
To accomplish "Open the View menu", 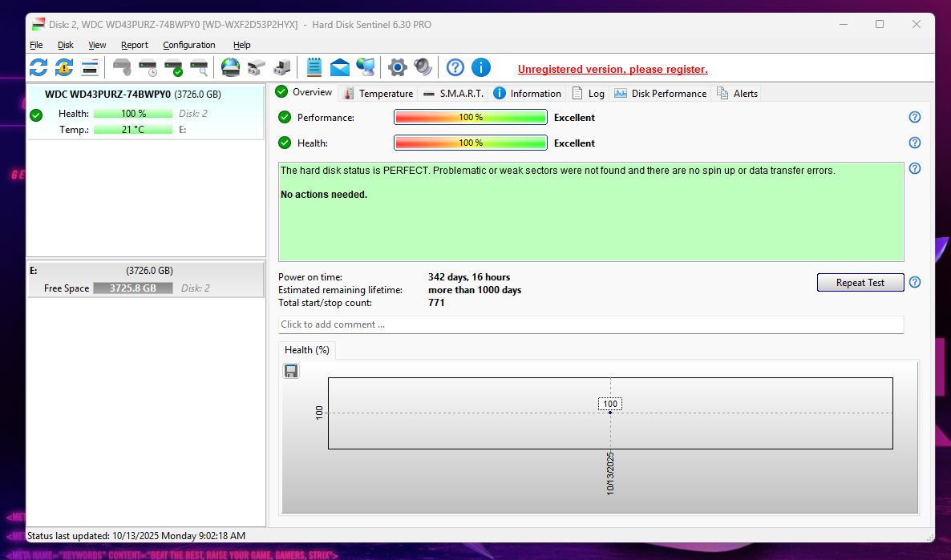I will (x=97, y=45).
